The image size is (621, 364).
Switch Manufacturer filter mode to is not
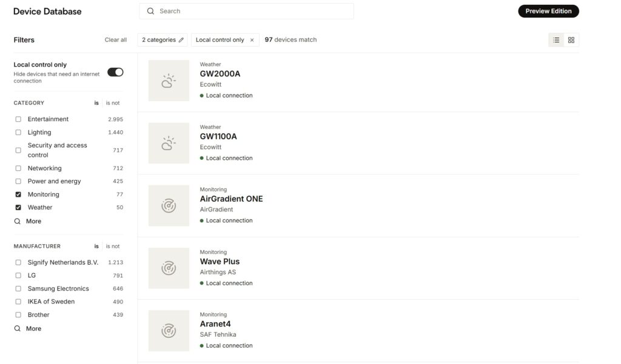coord(112,246)
